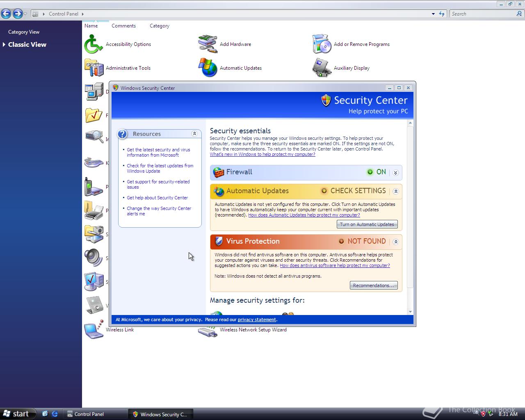Click the Virus Protection shield icon
Image resolution: width=525 pixels, height=420 pixels.
tap(219, 241)
